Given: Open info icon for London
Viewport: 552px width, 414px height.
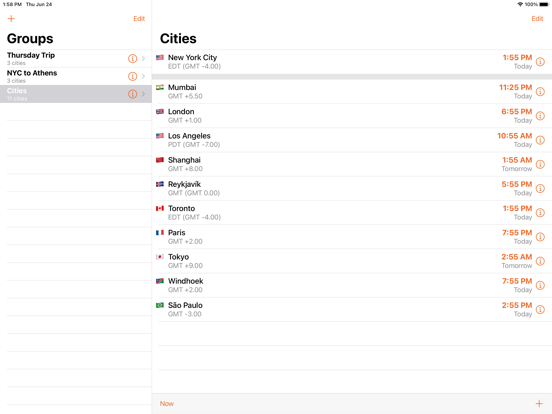Looking at the screenshot, I should tap(540, 116).
